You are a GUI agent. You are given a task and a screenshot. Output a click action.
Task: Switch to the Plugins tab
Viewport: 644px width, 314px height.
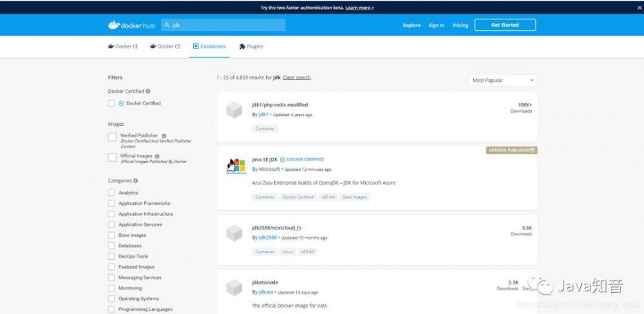pyautogui.click(x=251, y=46)
